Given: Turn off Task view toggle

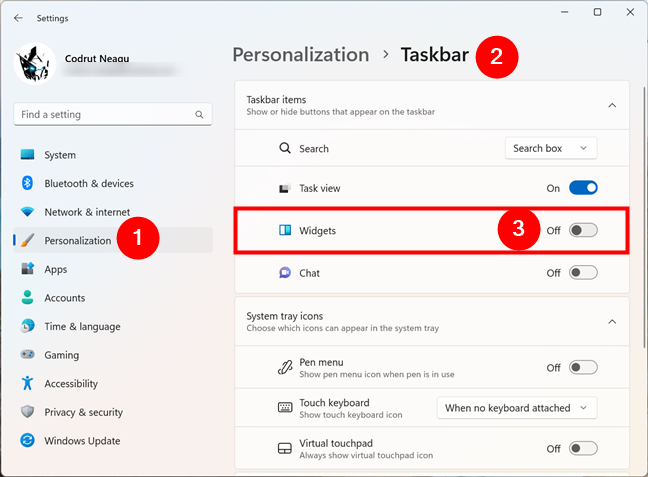Looking at the screenshot, I should click(x=583, y=188).
